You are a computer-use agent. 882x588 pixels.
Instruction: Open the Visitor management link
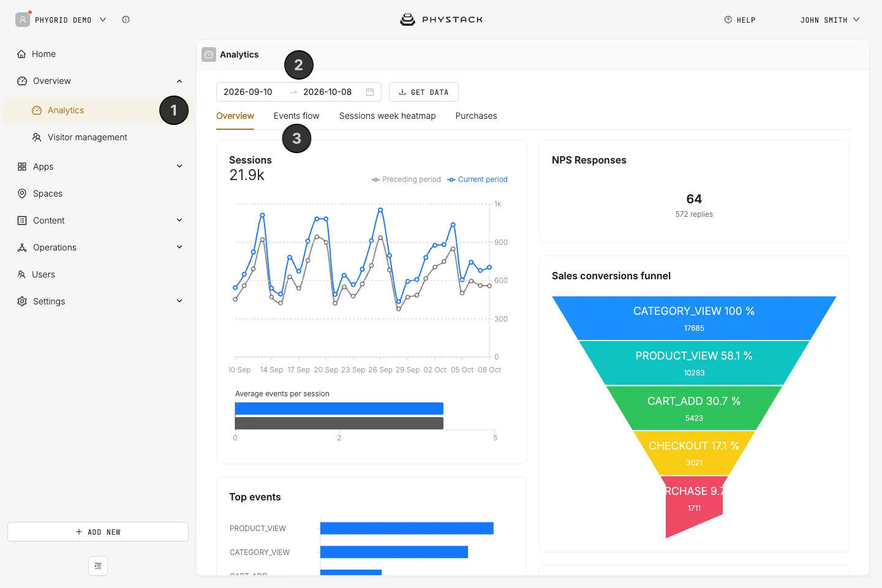[x=88, y=137]
